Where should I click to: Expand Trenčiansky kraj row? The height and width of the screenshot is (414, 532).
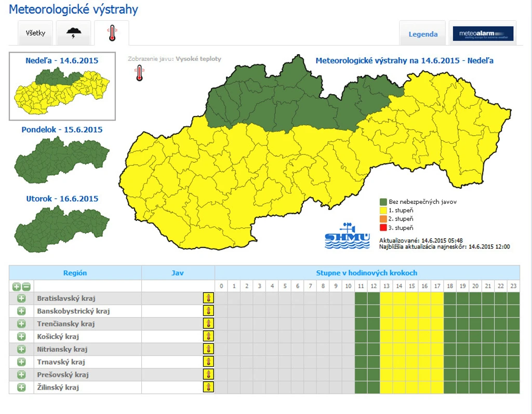21,324
